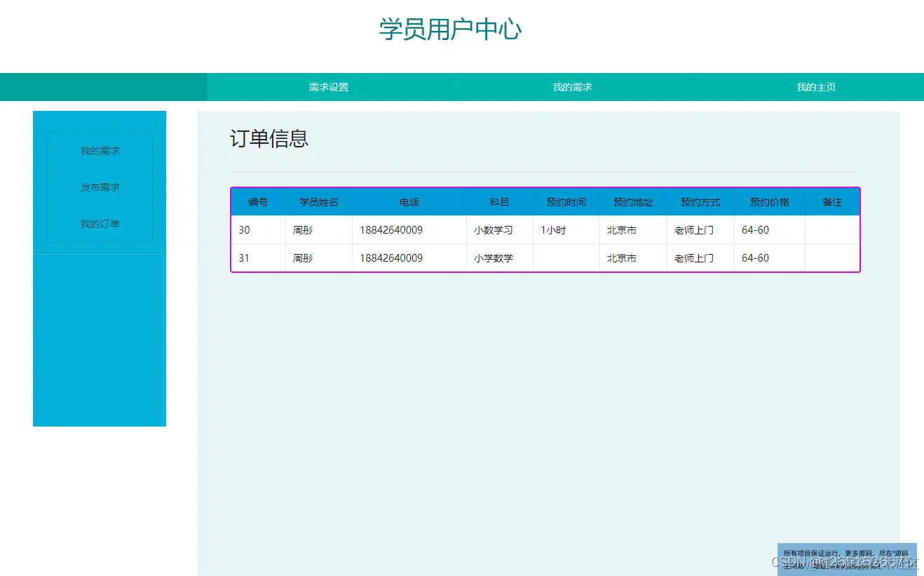
Task: Select order row numbered 31
Action: (244, 257)
